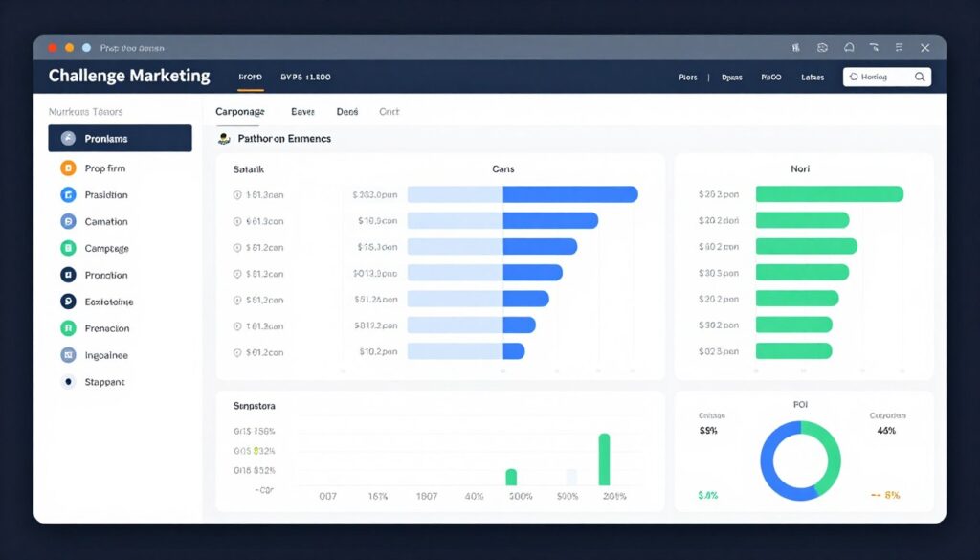Image resolution: width=980 pixels, height=560 pixels.
Task: Click the short green bar in Sanpstora chart
Action: tap(511, 477)
